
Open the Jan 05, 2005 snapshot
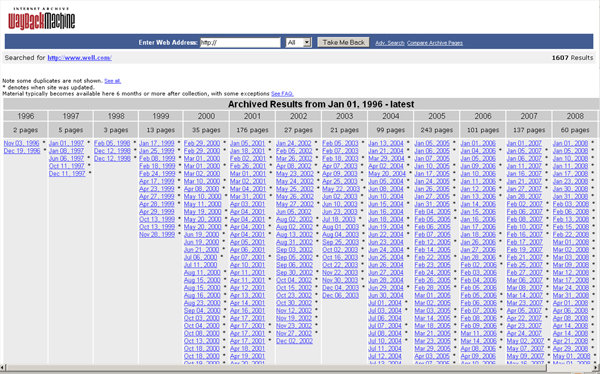pyautogui.click(x=432, y=143)
